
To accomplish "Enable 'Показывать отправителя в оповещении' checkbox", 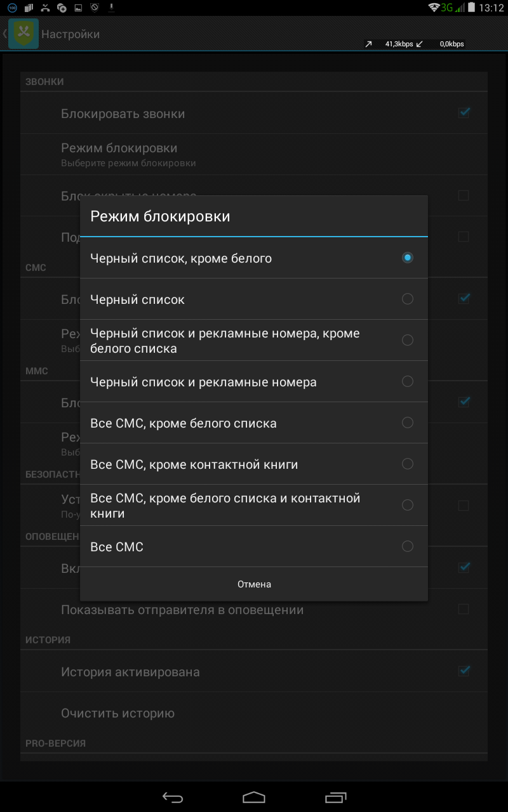I will point(464,610).
